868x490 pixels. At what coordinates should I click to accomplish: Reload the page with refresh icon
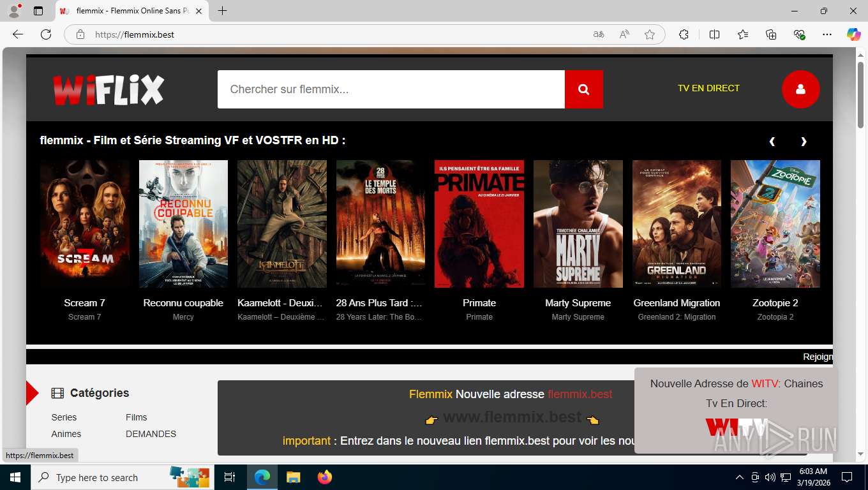click(46, 34)
